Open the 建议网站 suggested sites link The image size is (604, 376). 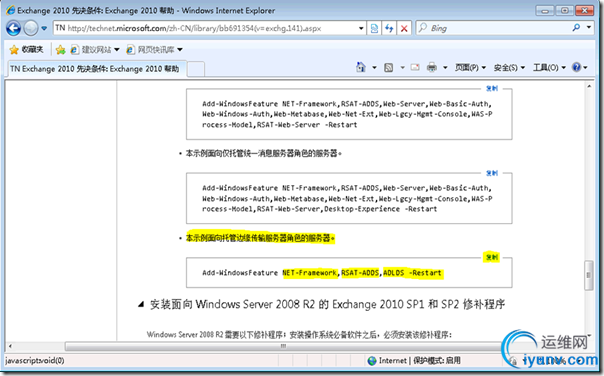95,50
